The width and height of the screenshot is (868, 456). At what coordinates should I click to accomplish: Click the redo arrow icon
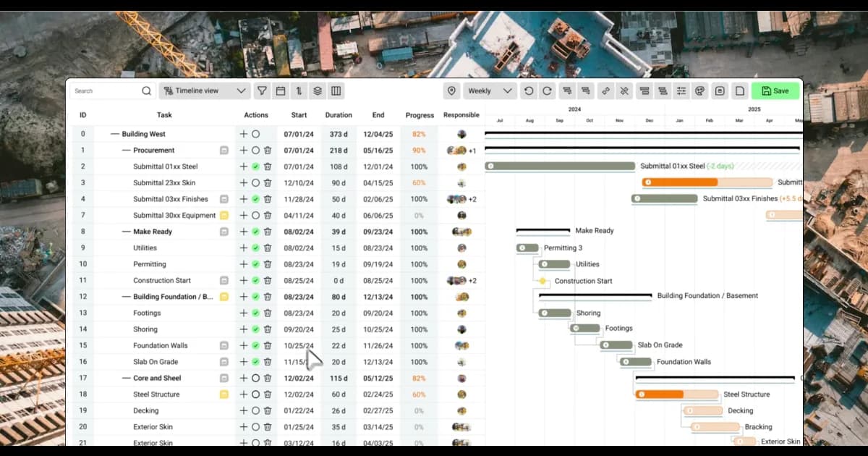click(547, 91)
